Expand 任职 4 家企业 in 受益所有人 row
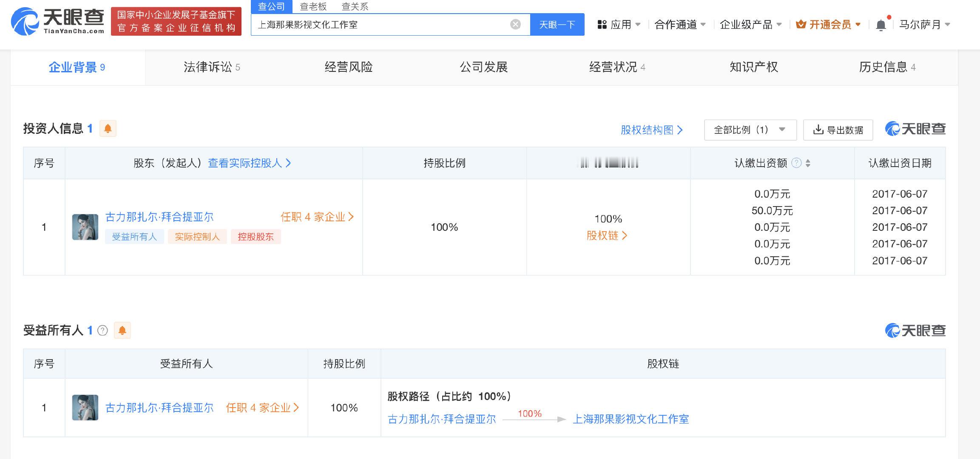980x459 pixels. 262,408
